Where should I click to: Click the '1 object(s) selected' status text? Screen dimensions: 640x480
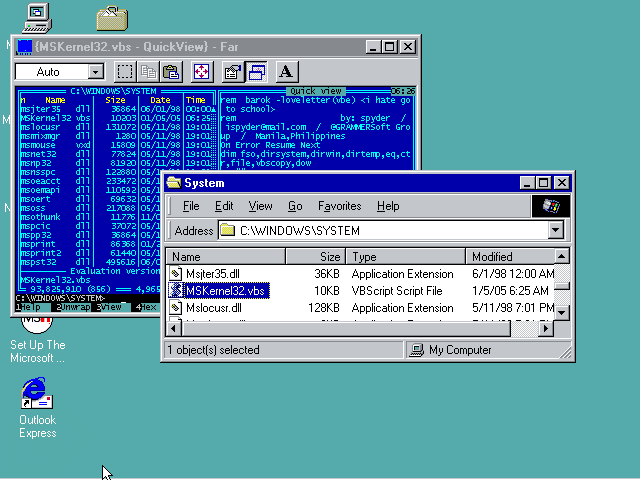click(x=213, y=350)
